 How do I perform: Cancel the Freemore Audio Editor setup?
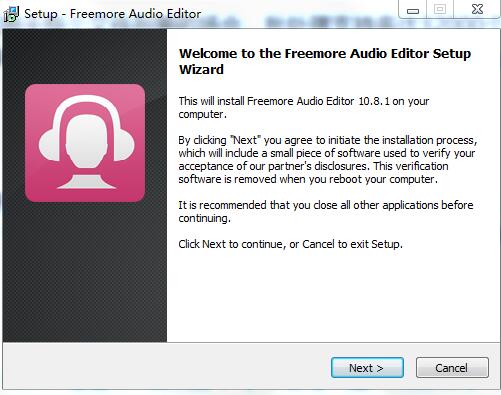click(x=452, y=368)
